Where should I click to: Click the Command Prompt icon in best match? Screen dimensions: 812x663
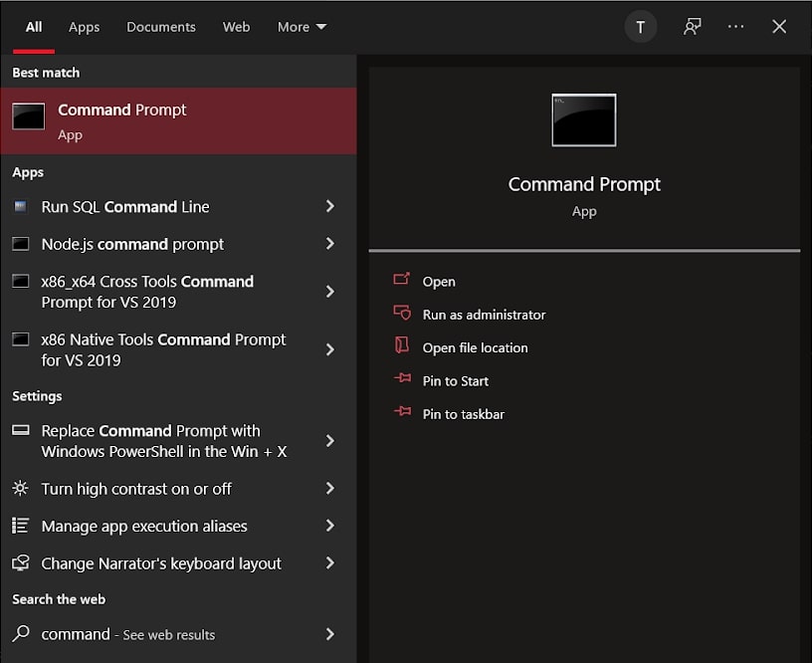click(x=29, y=116)
